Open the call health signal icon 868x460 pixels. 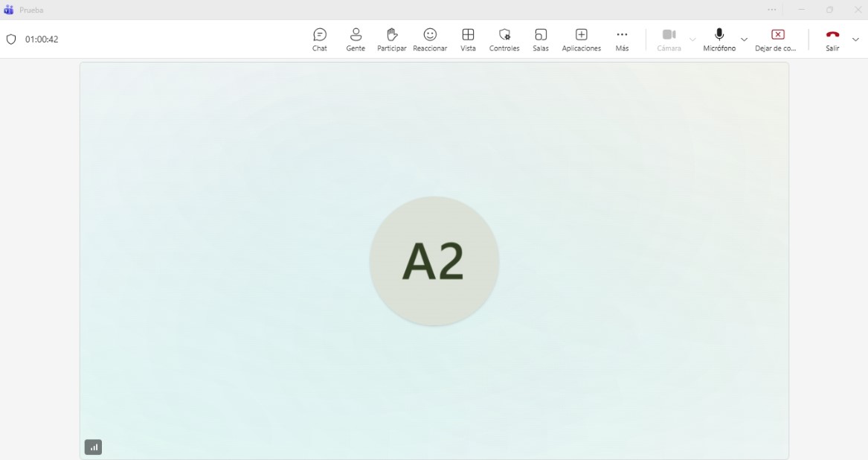pos(93,447)
